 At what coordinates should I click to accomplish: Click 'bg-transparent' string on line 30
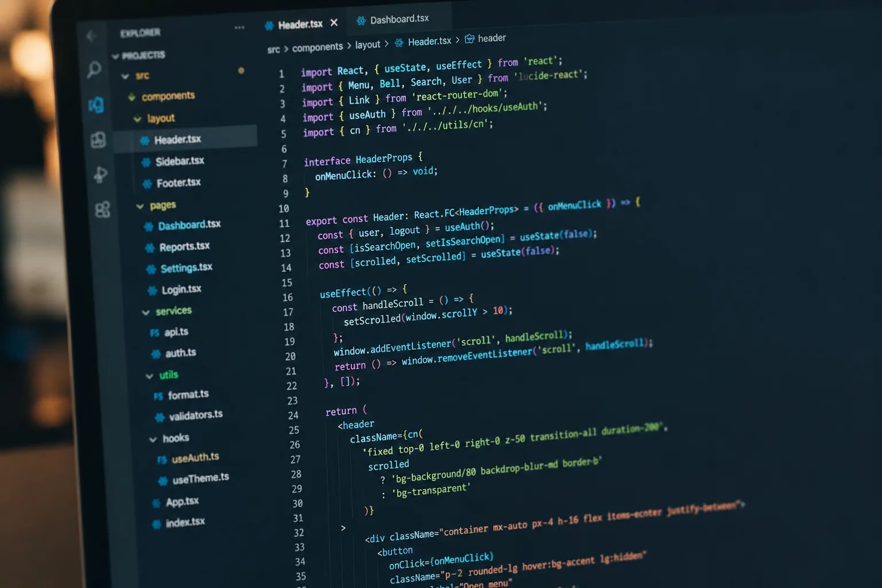431,490
